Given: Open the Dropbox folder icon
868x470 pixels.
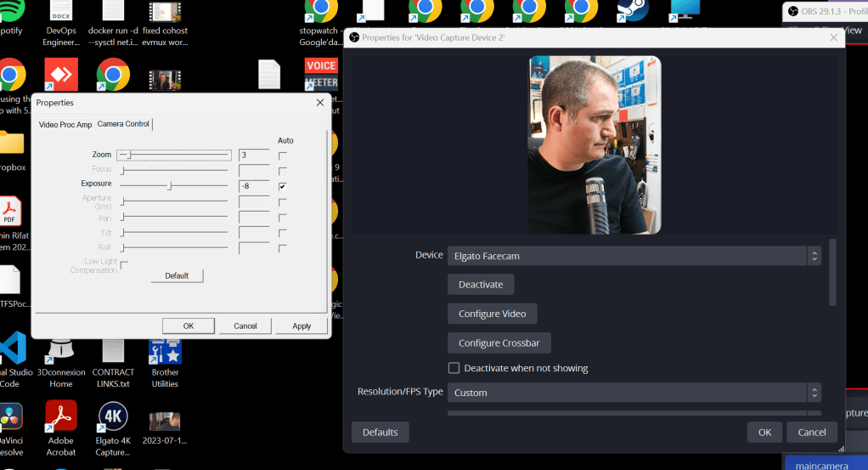Looking at the screenshot, I should pyautogui.click(x=11, y=143).
